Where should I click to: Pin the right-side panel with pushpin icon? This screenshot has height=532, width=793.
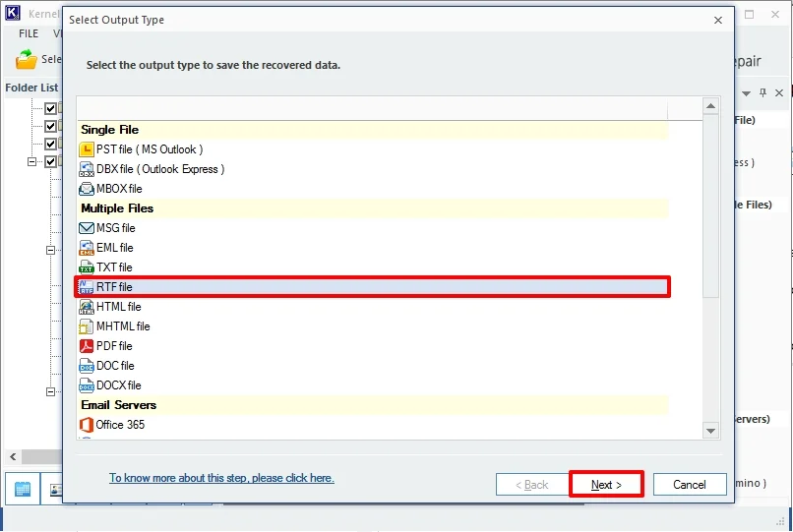[x=762, y=92]
